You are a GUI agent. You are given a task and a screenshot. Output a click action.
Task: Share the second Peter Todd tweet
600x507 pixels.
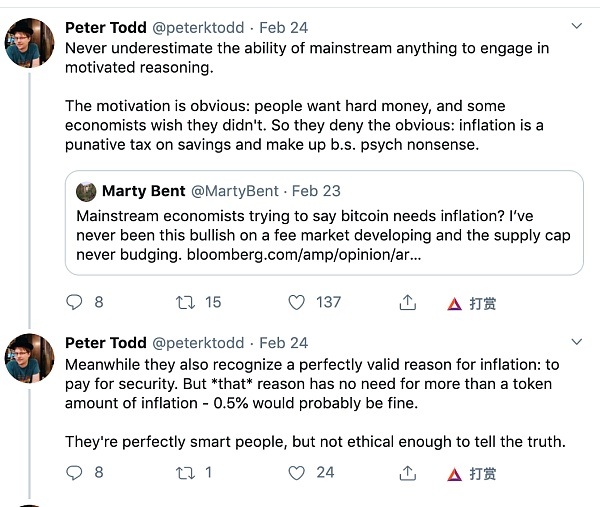[407, 472]
